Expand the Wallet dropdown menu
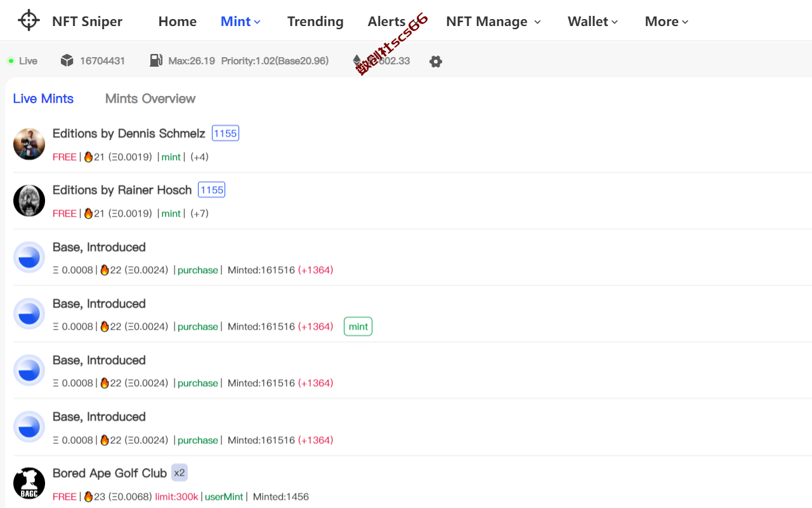 [593, 22]
